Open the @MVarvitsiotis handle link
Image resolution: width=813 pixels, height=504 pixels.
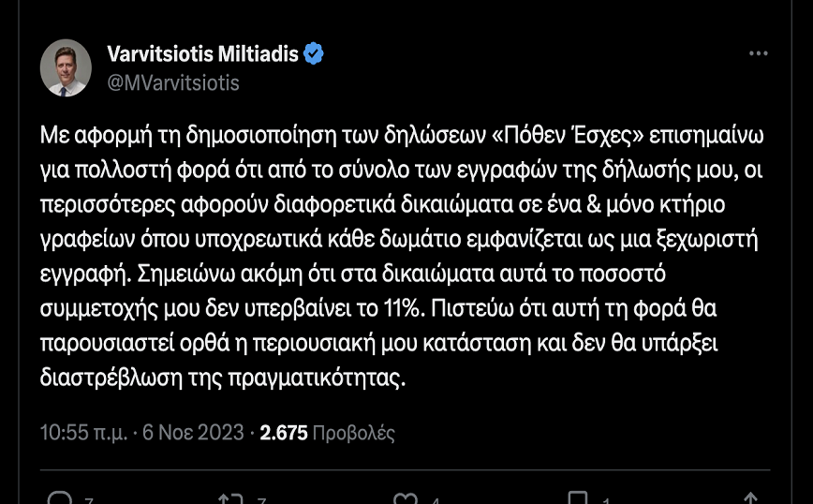[x=173, y=82]
